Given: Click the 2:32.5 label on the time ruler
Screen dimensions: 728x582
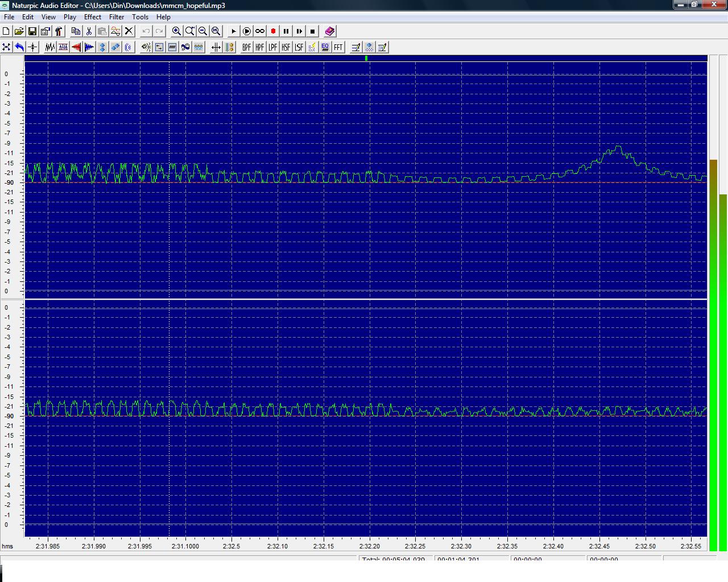Looking at the screenshot, I should (x=231, y=546).
